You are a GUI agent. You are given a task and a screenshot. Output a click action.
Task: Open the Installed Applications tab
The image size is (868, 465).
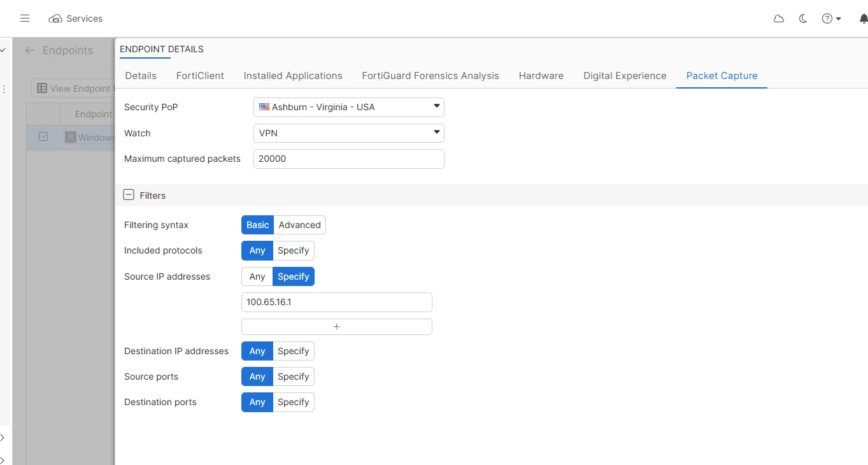pyautogui.click(x=293, y=75)
